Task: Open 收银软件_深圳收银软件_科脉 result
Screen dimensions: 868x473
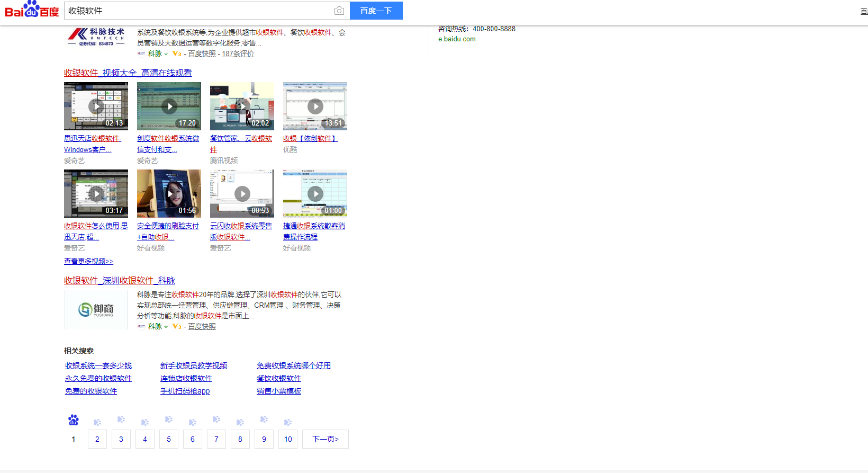Action: pyautogui.click(x=120, y=280)
